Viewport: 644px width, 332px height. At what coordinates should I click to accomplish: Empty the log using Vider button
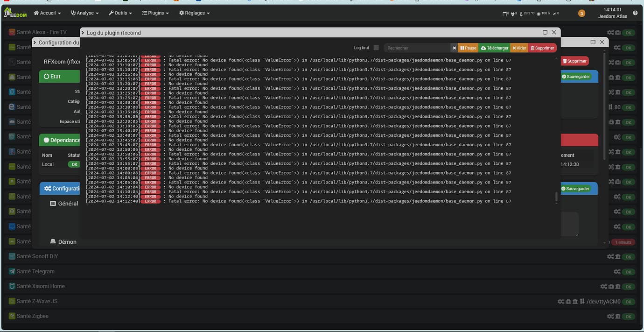click(x=519, y=48)
